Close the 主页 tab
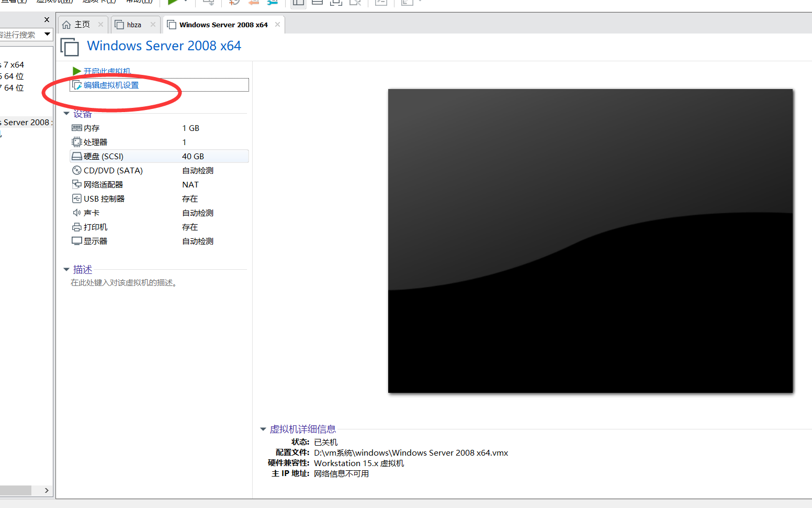The width and height of the screenshot is (812, 508). [100, 25]
